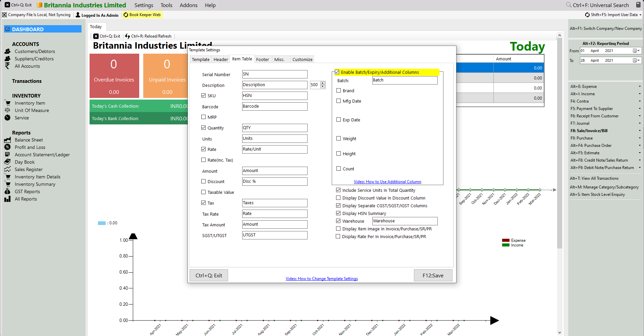Open the To date picker dropdown
Viewport: 644px width, 336px height.
tap(636, 60)
